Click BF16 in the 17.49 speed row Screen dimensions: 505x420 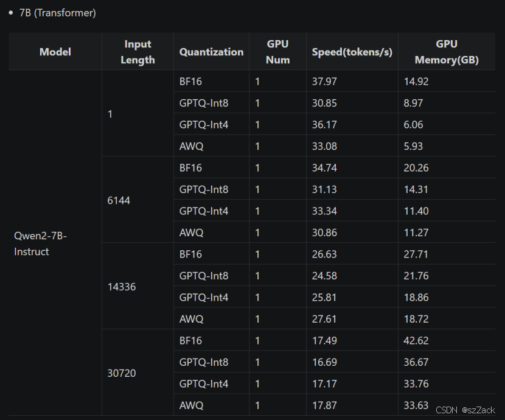pos(190,340)
